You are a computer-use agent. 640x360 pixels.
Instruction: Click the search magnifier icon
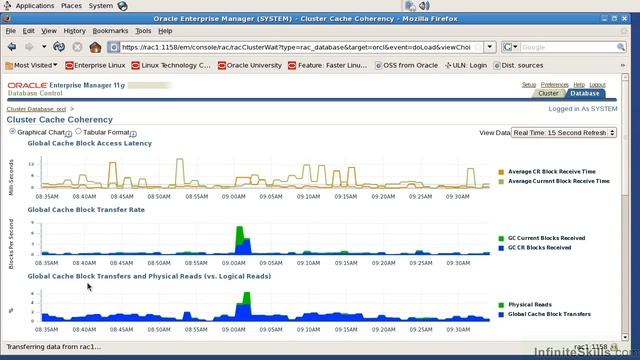point(621,47)
